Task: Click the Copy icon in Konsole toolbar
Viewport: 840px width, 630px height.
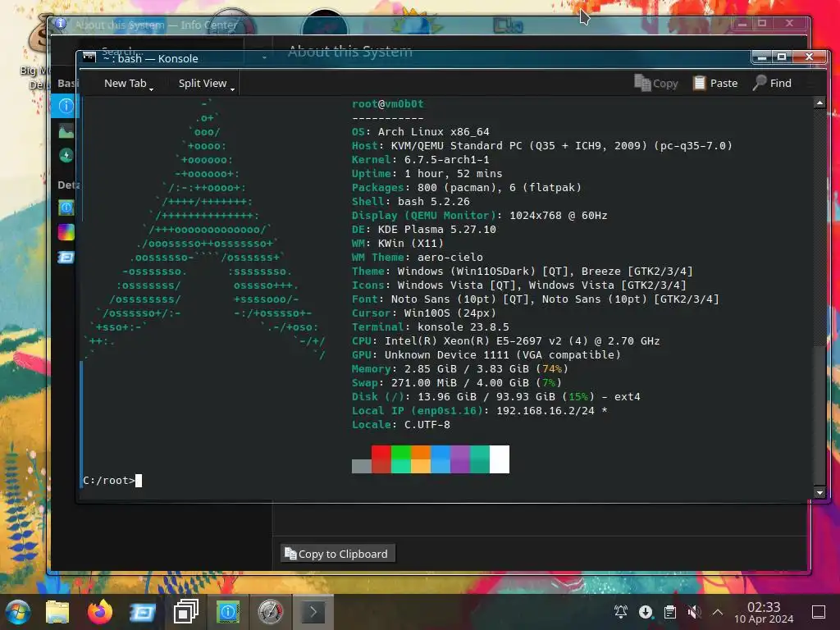Action: pos(641,83)
